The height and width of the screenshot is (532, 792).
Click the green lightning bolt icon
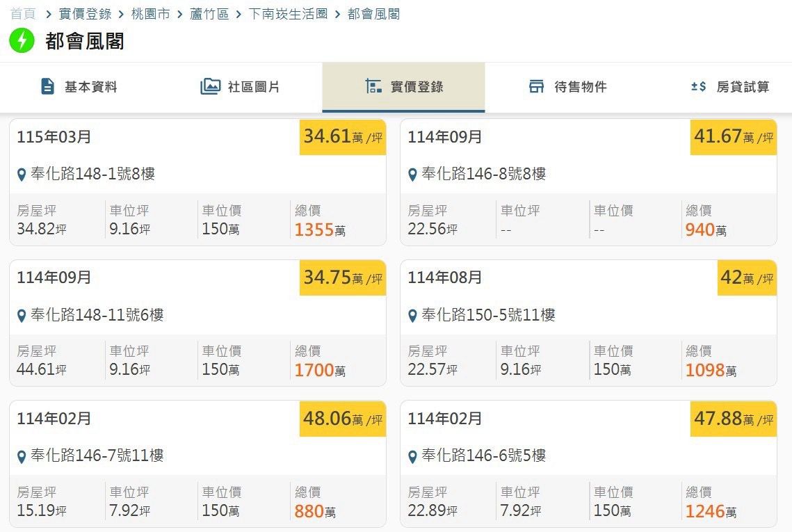(x=22, y=40)
